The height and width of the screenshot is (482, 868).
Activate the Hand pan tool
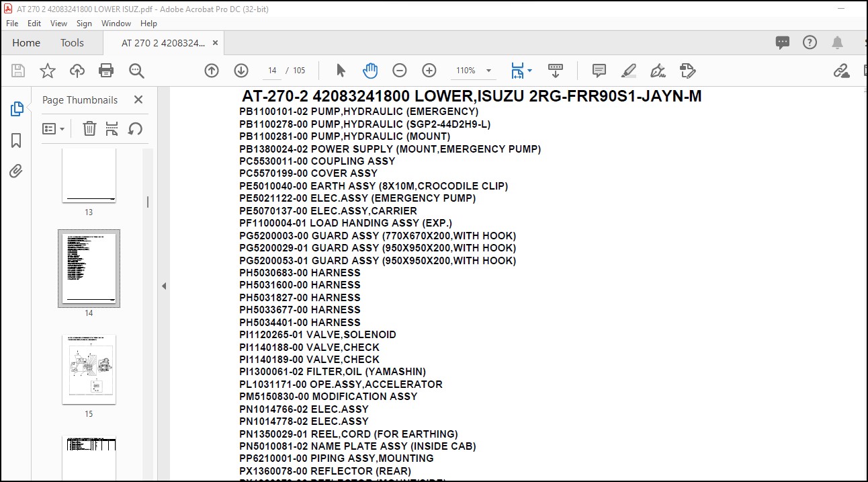click(370, 71)
